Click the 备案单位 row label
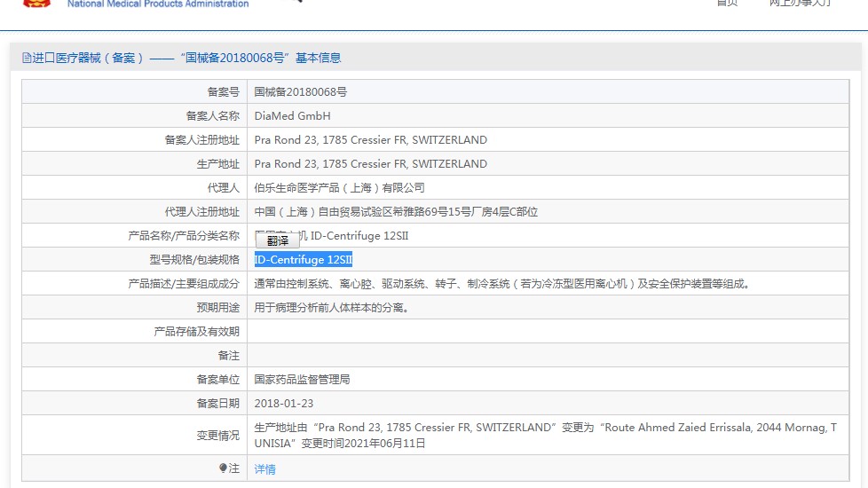 tap(218, 380)
